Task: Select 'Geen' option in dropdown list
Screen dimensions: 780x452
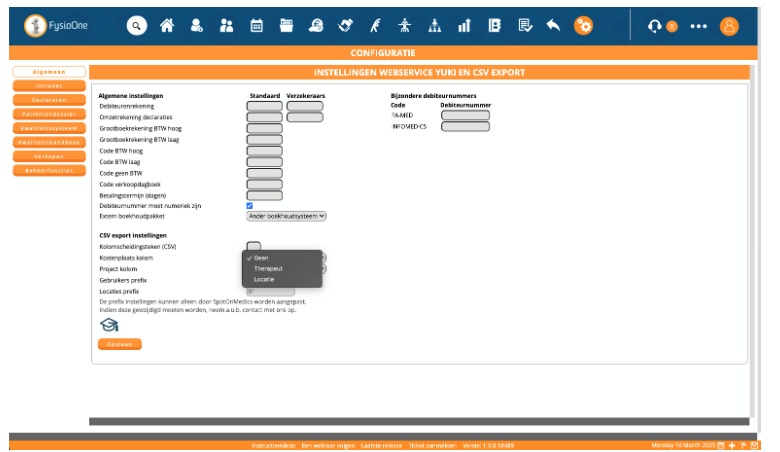Action: point(261,258)
